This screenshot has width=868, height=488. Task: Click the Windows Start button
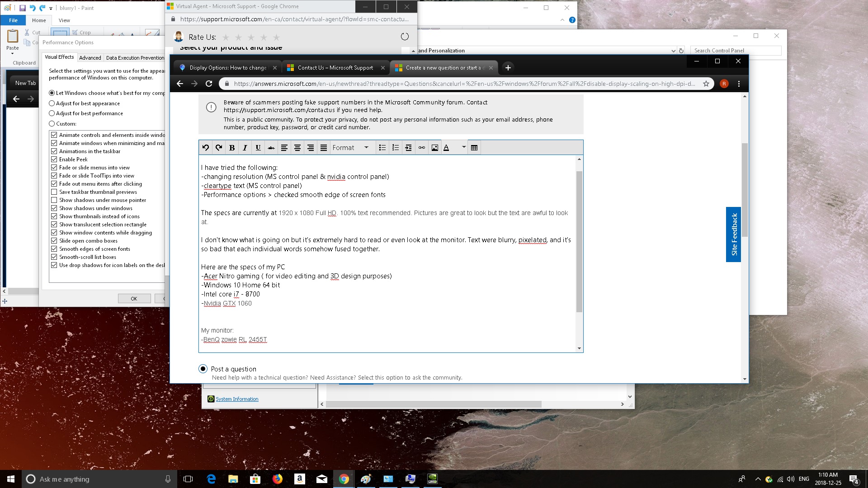point(11,479)
